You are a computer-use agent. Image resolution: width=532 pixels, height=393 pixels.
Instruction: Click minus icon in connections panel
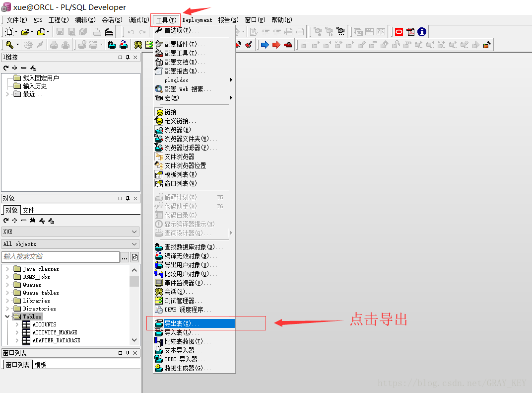click(x=24, y=68)
